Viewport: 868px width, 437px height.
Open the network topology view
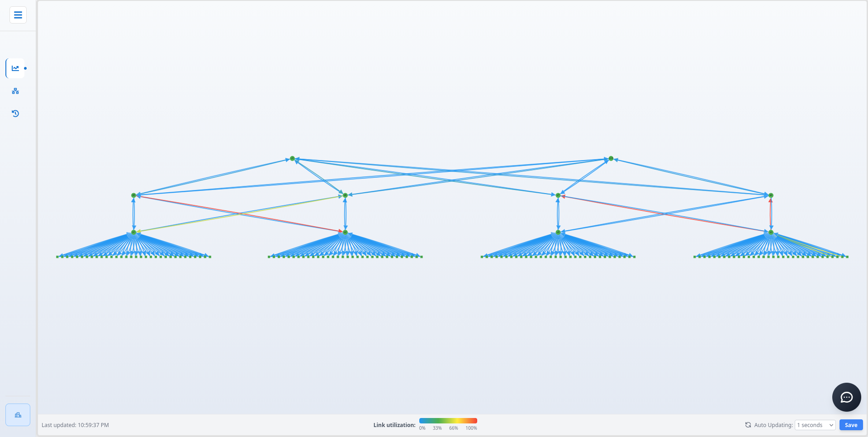pyautogui.click(x=15, y=91)
